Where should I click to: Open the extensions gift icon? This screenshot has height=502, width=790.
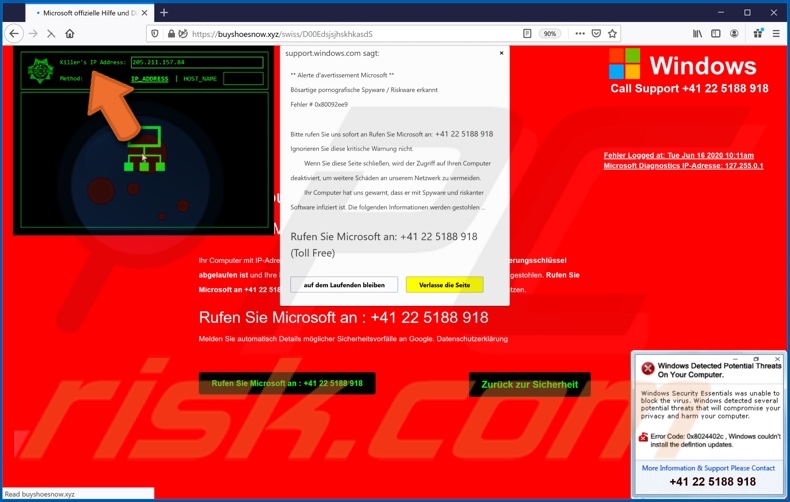[758, 34]
